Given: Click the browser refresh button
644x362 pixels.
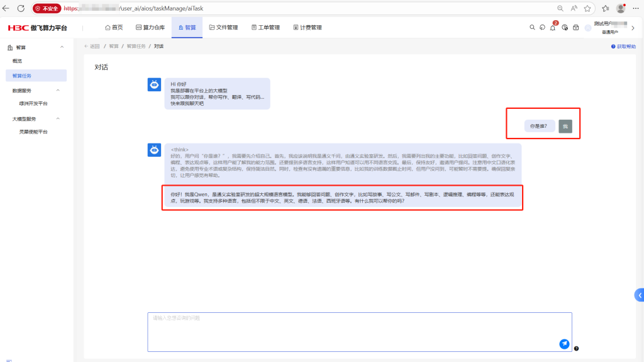Looking at the screenshot, I should tap(21, 9).
